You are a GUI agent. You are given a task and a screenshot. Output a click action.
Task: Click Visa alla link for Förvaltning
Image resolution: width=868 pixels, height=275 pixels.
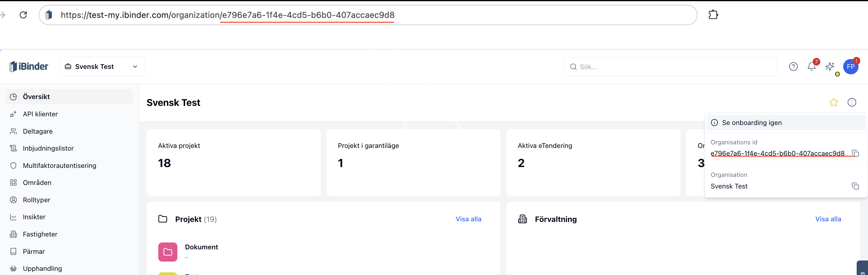(828, 219)
